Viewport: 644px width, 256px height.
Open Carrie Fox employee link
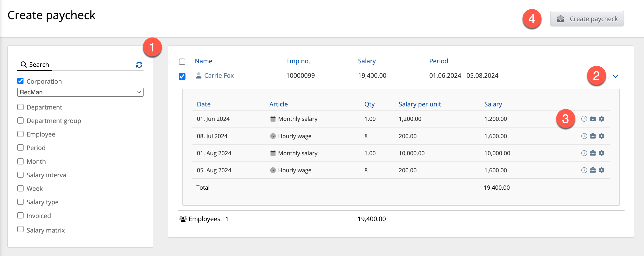(219, 76)
